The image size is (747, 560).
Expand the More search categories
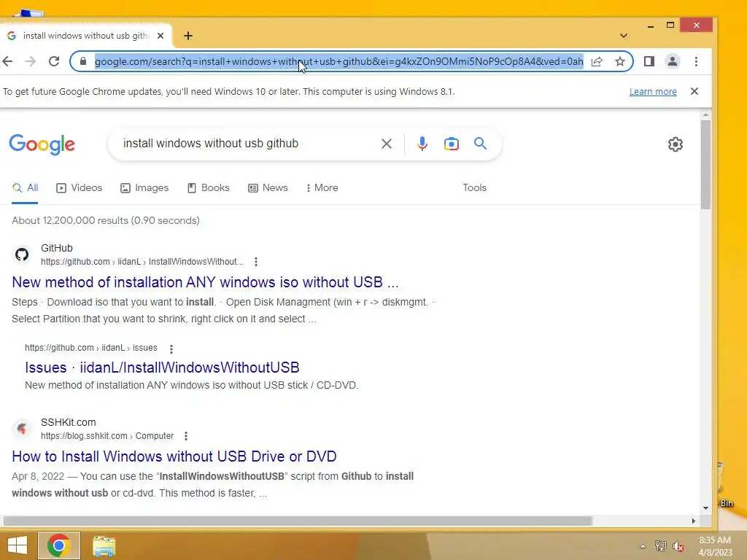pyautogui.click(x=322, y=188)
